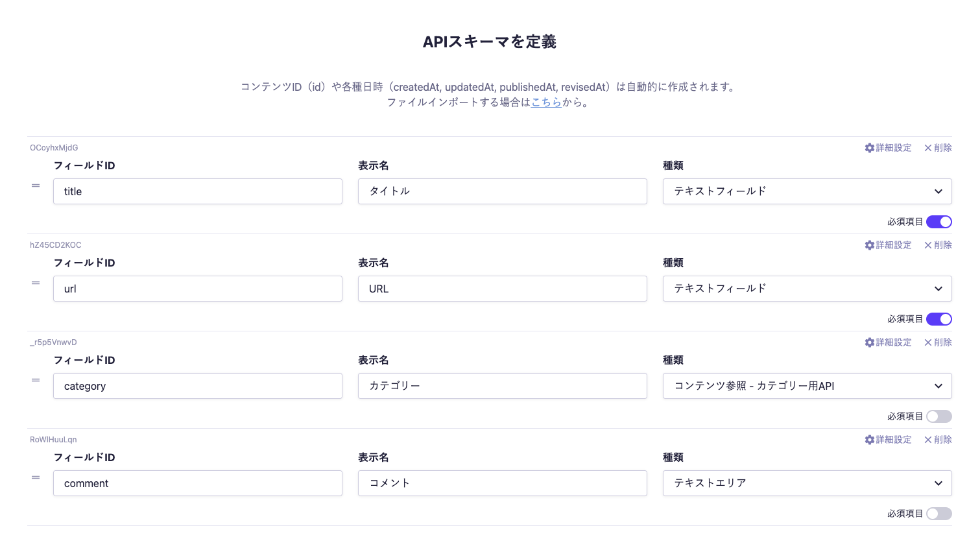This screenshot has height=550, width=980.
Task: Disable 必須項目 toggle for title field
Action: pyautogui.click(x=938, y=222)
